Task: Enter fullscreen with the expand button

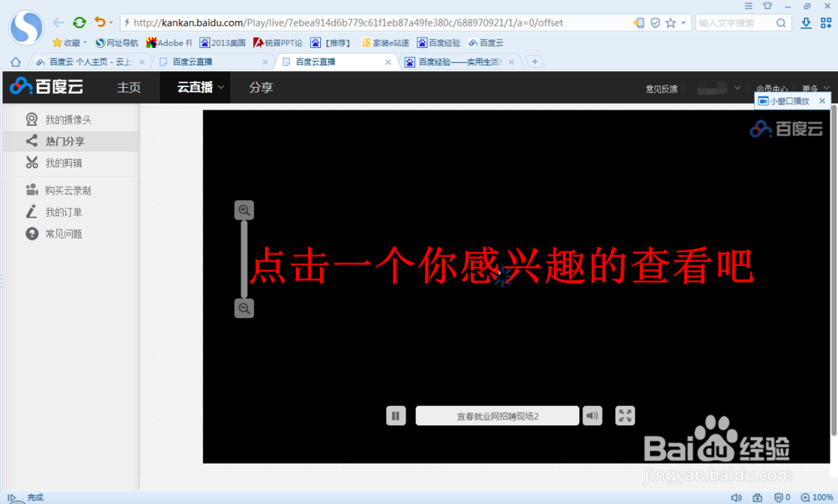Action: tap(625, 415)
